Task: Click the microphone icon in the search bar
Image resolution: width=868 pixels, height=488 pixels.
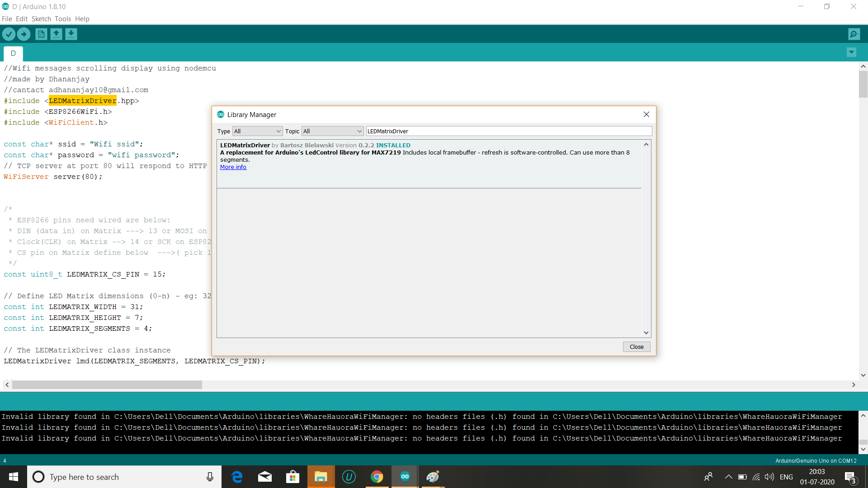Action: click(210, 477)
